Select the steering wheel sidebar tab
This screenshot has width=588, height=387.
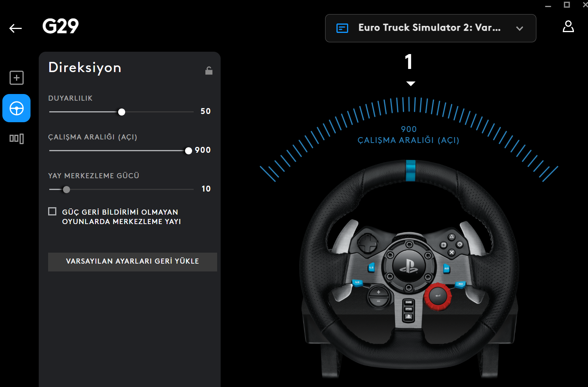pyautogui.click(x=16, y=108)
